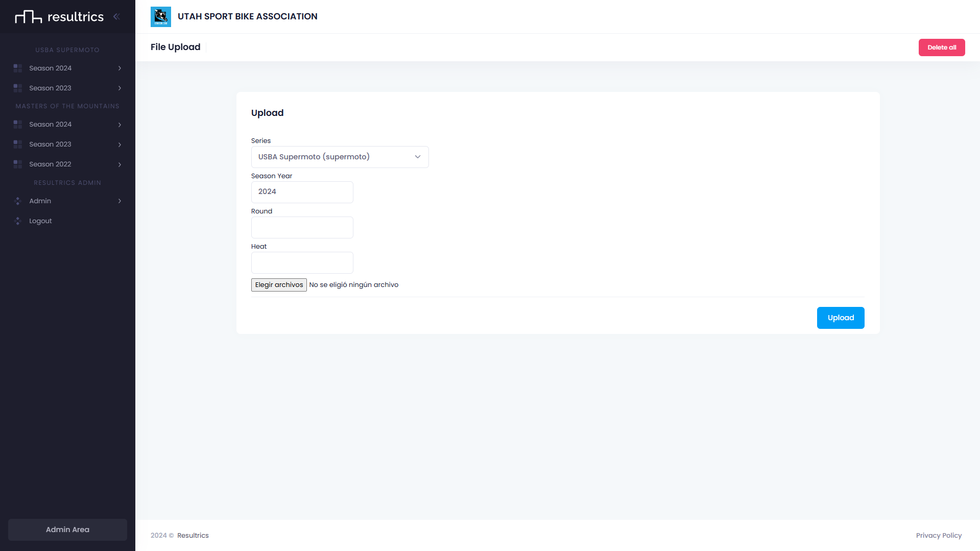This screenshot has height=551, width=980.
Task: Open the Privacy Policy link
Action: (x=938, y=536)
